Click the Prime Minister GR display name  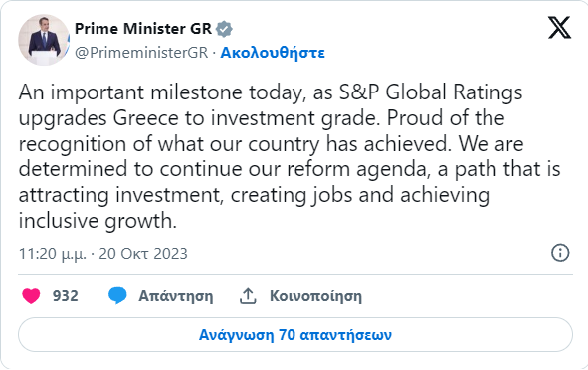(x=143, y=29)
